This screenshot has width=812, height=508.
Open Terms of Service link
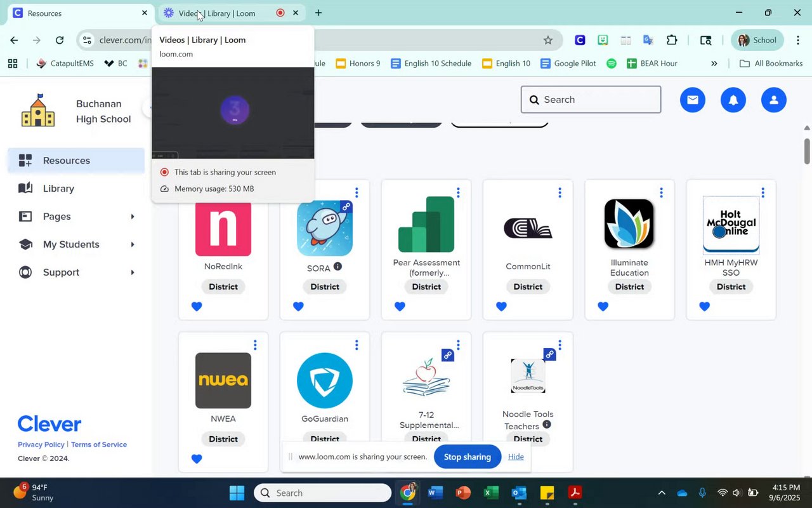point(99,444)
